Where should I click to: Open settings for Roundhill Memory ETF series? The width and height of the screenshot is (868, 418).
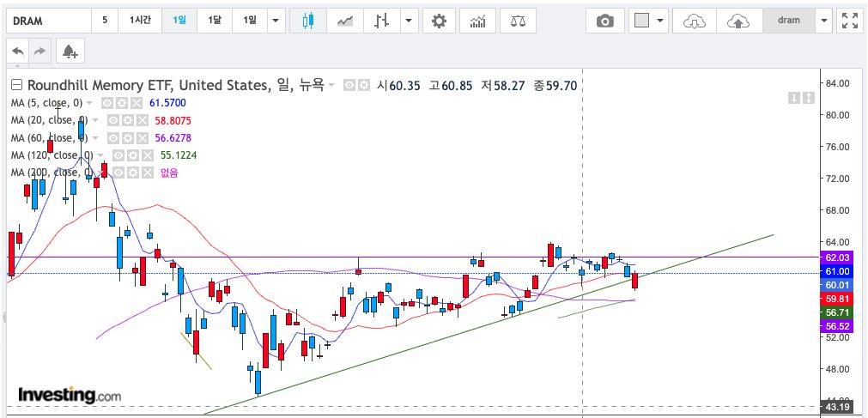tap(363, 85)
